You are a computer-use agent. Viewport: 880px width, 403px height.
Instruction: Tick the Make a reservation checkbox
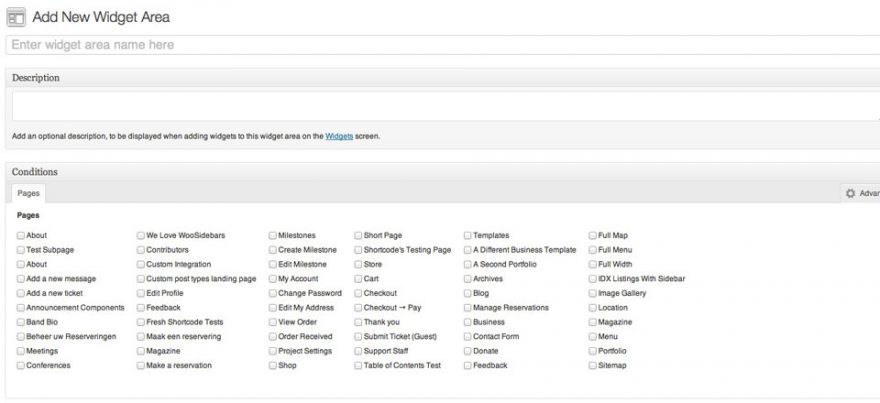[141, 365]
